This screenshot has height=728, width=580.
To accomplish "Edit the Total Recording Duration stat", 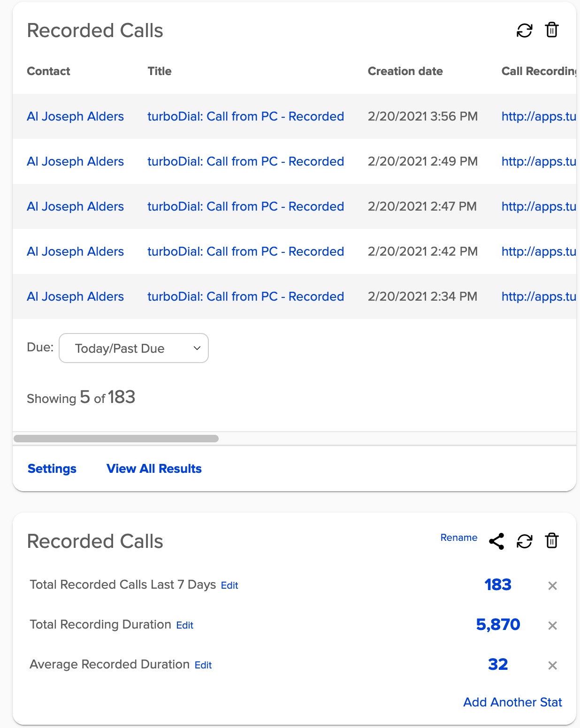I will click(x=184, y=625).
